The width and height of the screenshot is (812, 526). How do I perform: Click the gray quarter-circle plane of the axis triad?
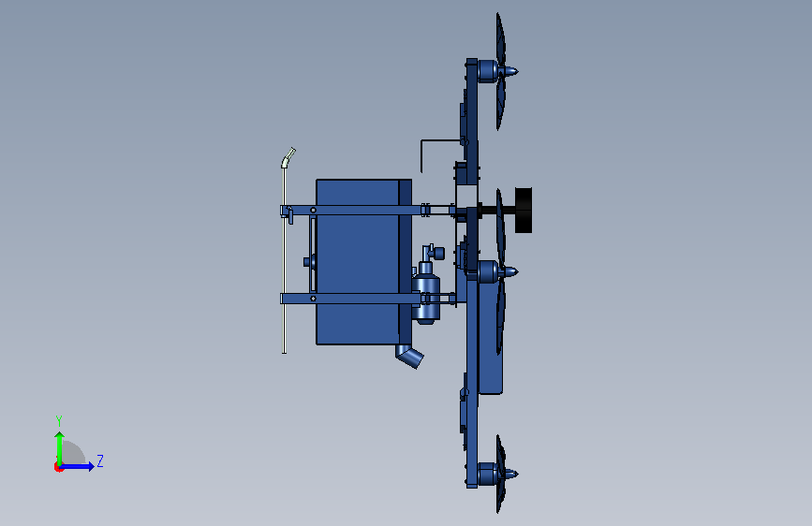(74, 452)
